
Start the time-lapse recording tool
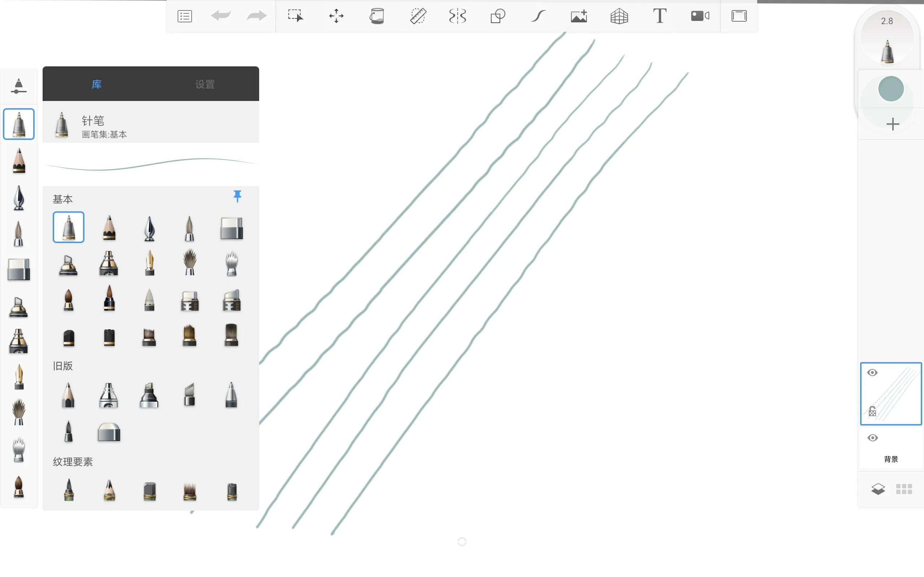tap(699, 16)
